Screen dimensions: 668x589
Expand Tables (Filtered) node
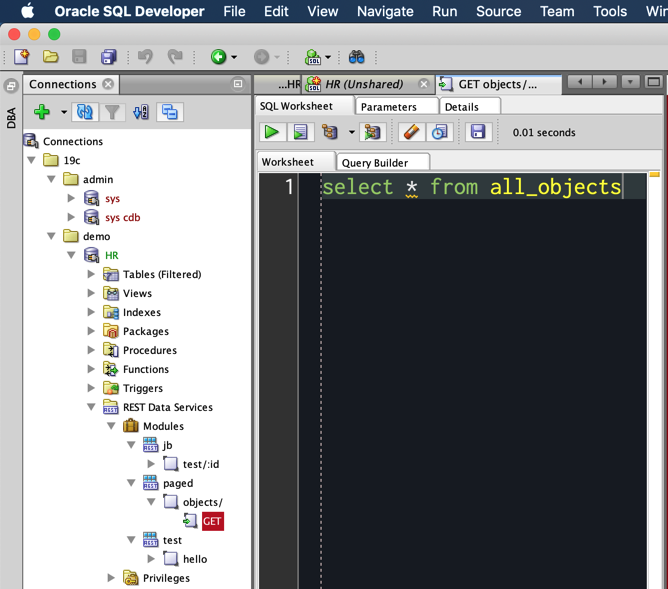pos(91,274)
